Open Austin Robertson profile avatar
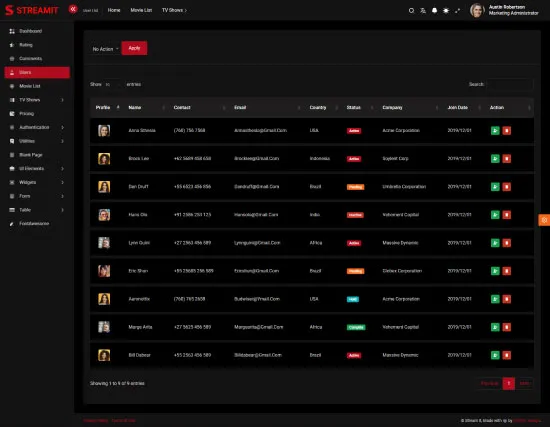This screenshot has width=550, height=427. click(477, 10)
